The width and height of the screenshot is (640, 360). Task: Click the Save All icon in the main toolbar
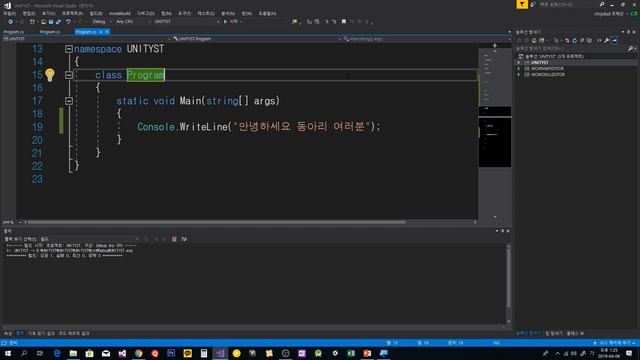[x=58, y=22]
